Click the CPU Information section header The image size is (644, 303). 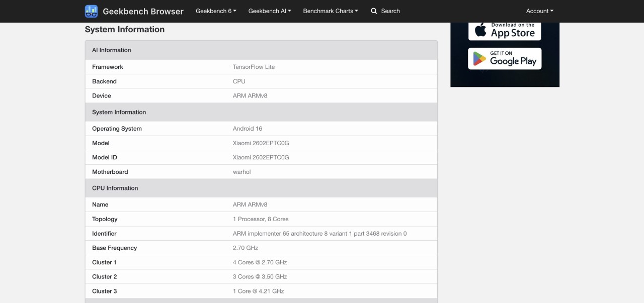tap(115, 188)
